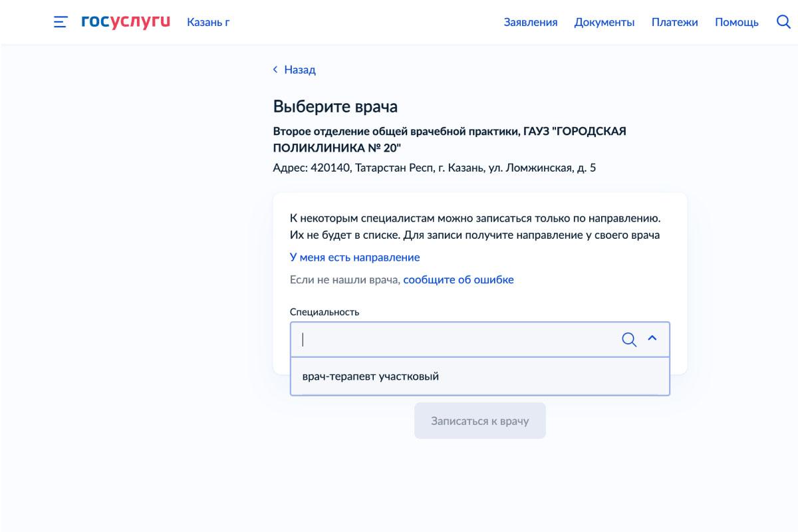Click the У меня есть направление link
The width and height of the screenshot is (798, 532).
pos(354,257)
